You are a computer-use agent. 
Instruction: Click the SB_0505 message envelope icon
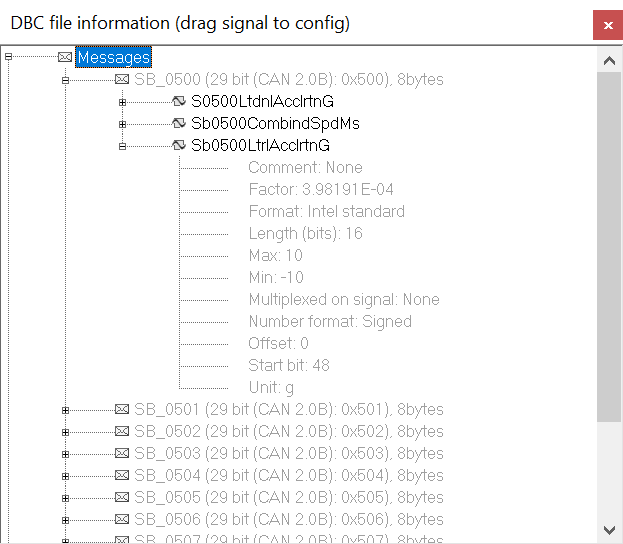(122, 498)
